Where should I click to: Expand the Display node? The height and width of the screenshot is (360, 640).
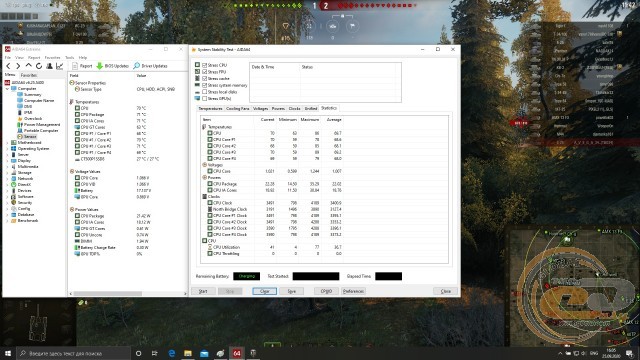pyautogui.click(x=7, y=160)
